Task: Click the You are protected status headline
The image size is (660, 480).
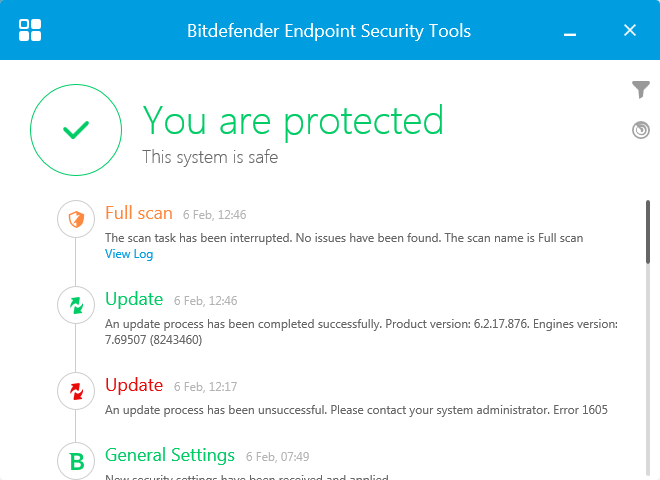Action: click(x=293, y=121)
